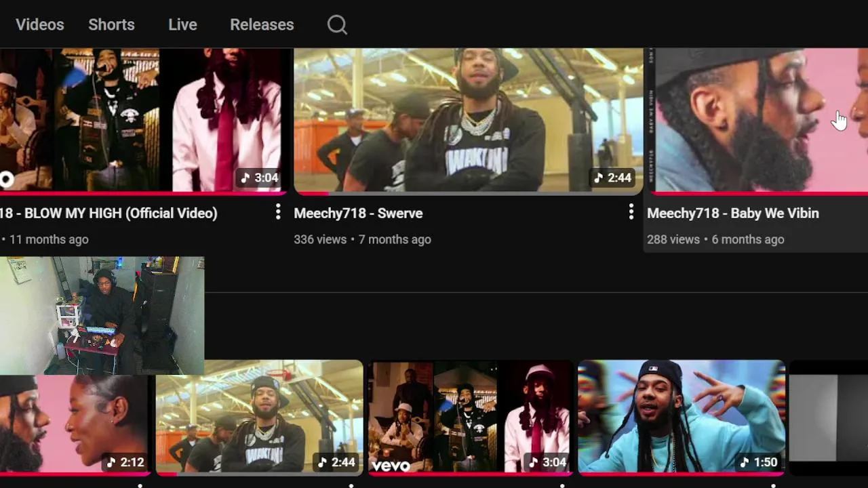Open more options for BLOW MY HIGH video
868x488 pixels.
277,212
